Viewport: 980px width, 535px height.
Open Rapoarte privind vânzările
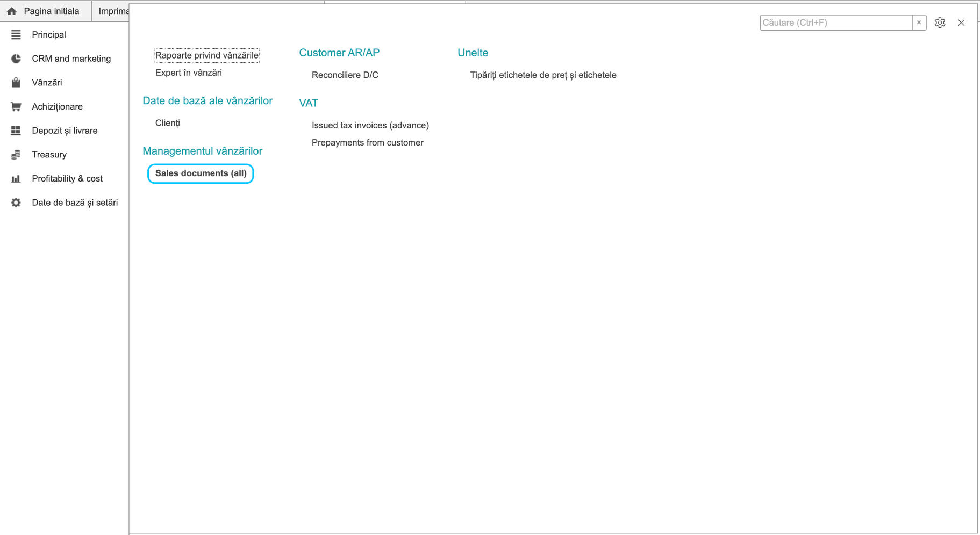pyautogui.click(x=207, y=55)
